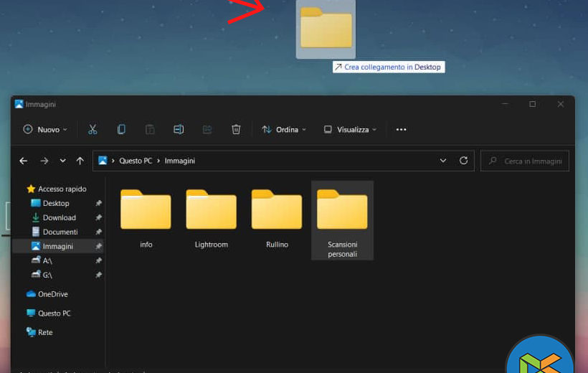
Task: Close the Immagini window
Action: tap(560, 104)
